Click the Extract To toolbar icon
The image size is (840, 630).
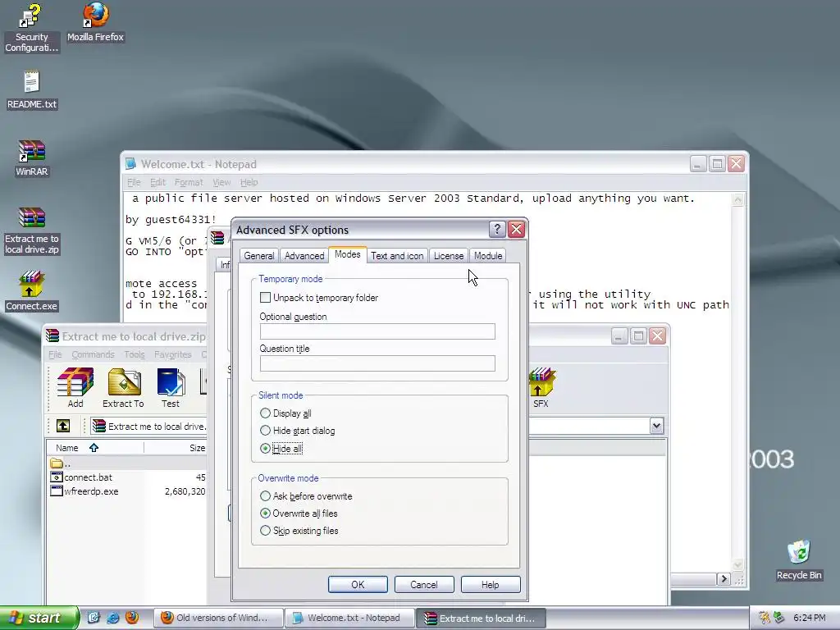tap(123, 388)
